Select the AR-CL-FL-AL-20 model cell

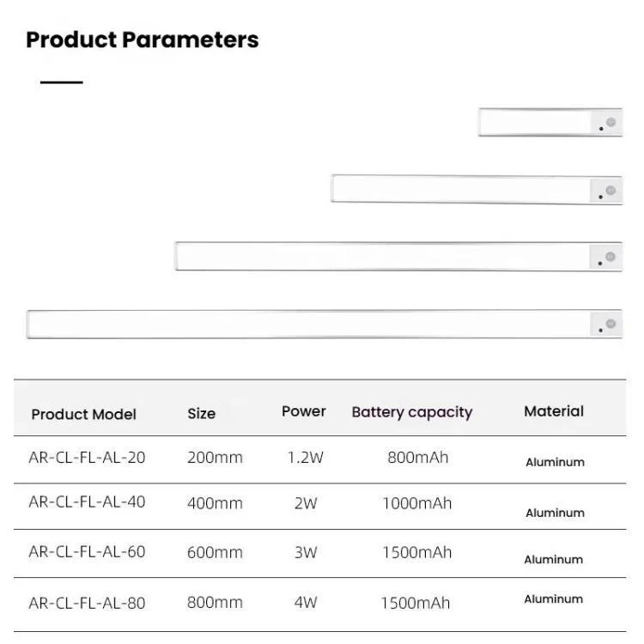[x=87, y=458]
